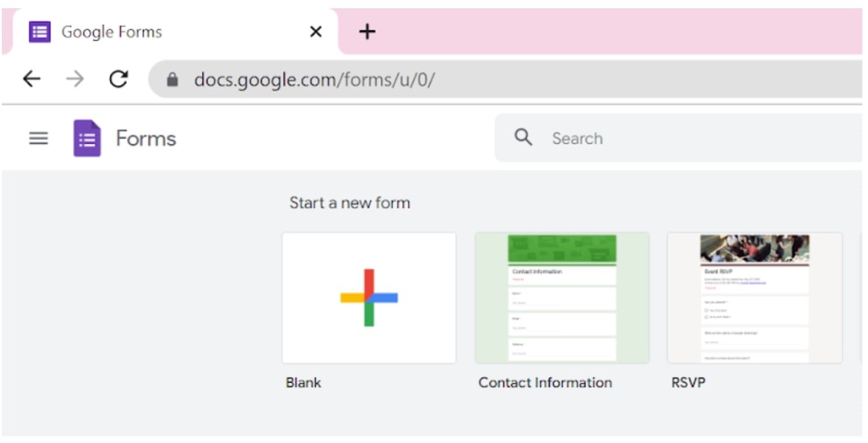Open the Contact Information template thumbnail
Image resolution: width=868 pixels, height=443 pixels.
click(x=562, y=297)
